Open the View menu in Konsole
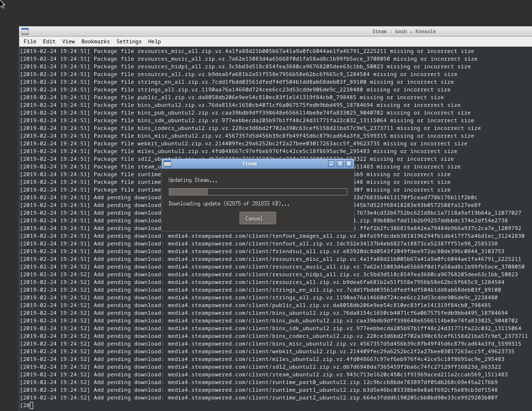532x411 pixels. 68,41
